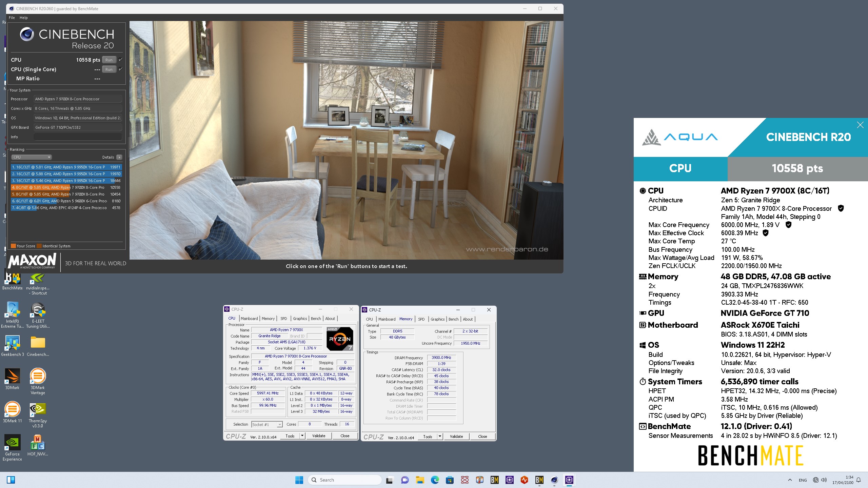Click Close button in left CPU-Z window
The width and height of the screenshot is (868, 488).
tap(345, 436)
